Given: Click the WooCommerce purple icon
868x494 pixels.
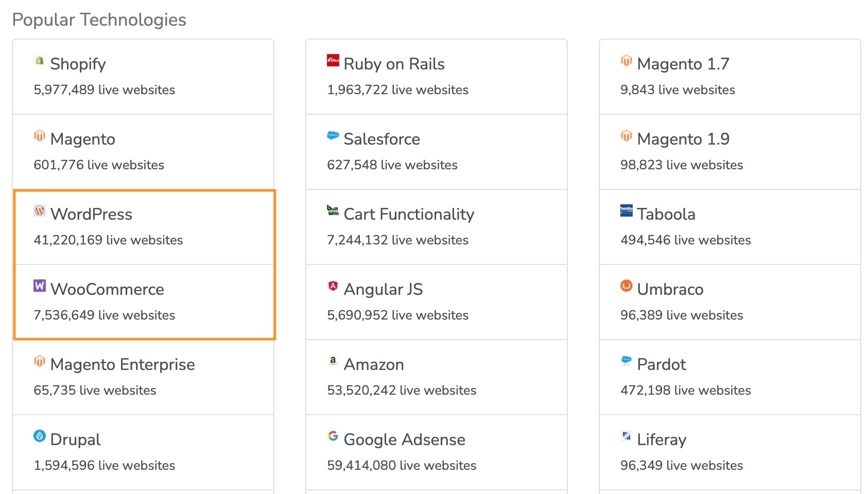Looking at the screenshot, I should click(40, 286).
